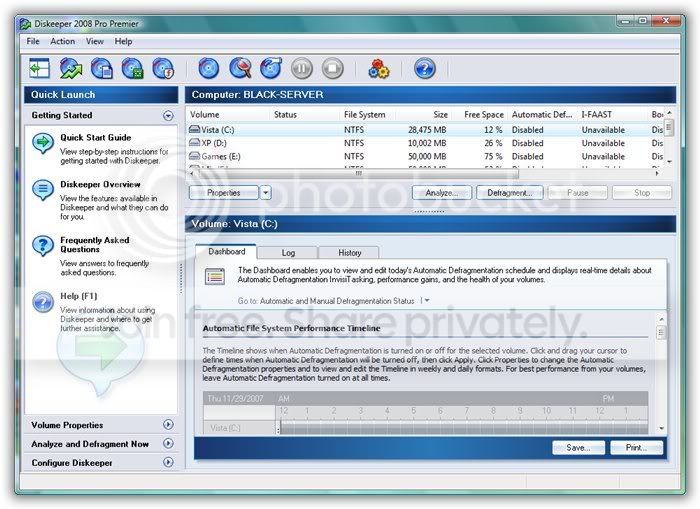Viewport: 700px width, 509px height.
Task: Click the Properties button
Action: click(x=224, y=193)
